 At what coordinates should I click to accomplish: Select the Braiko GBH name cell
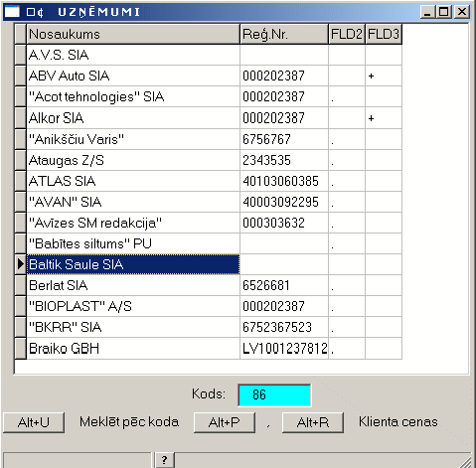coord(133,348)
